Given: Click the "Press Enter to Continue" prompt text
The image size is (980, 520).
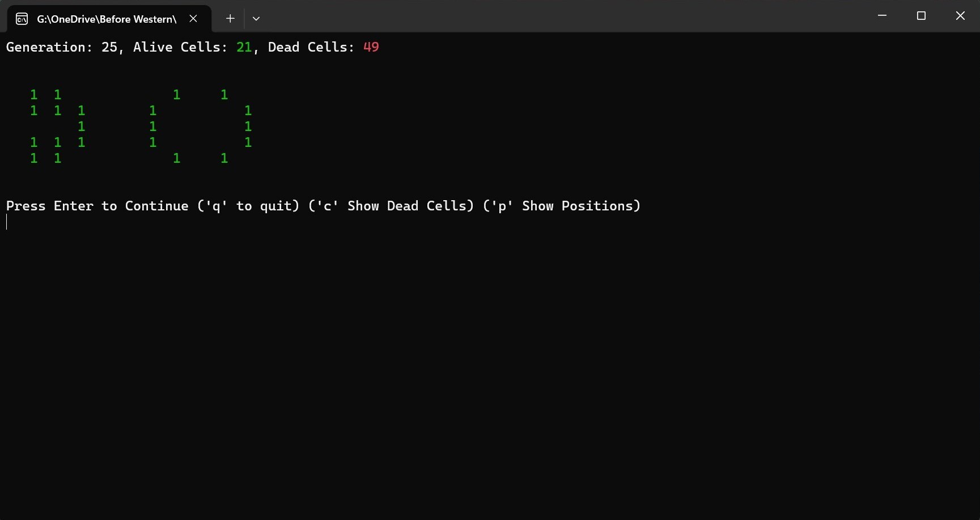Looking at the screenshot, I should tap(97, 206).
